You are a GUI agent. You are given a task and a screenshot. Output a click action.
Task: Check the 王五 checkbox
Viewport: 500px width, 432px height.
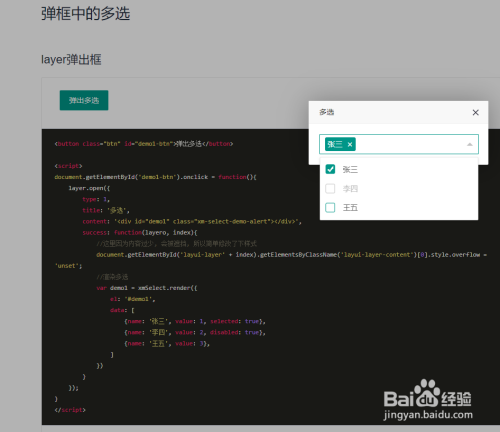pos(330,208)
